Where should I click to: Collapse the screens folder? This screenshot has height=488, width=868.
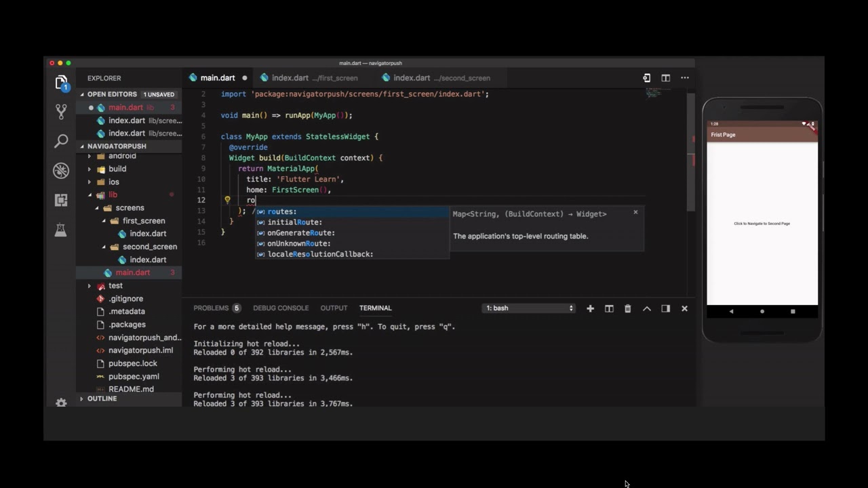click(130, 208)
